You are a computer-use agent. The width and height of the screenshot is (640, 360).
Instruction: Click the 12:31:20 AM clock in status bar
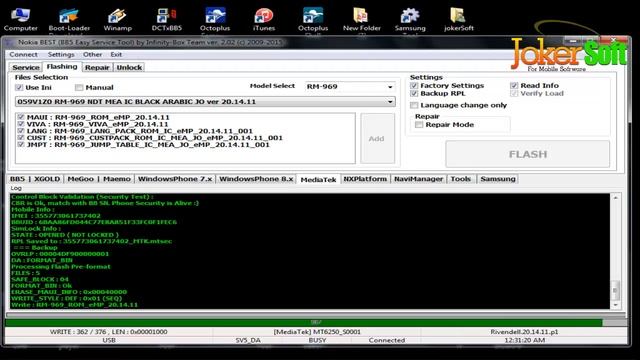click(524, 340)
